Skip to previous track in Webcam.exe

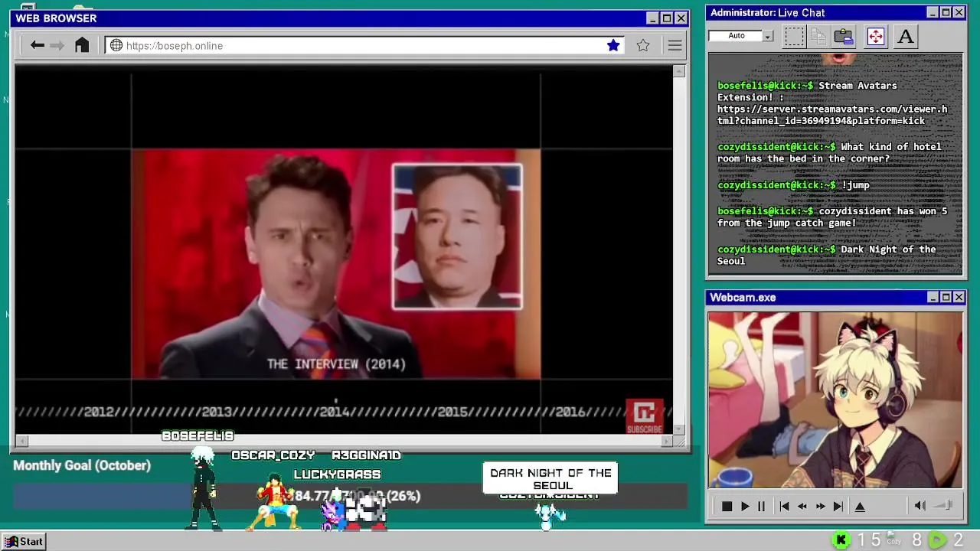click(784, 506)
